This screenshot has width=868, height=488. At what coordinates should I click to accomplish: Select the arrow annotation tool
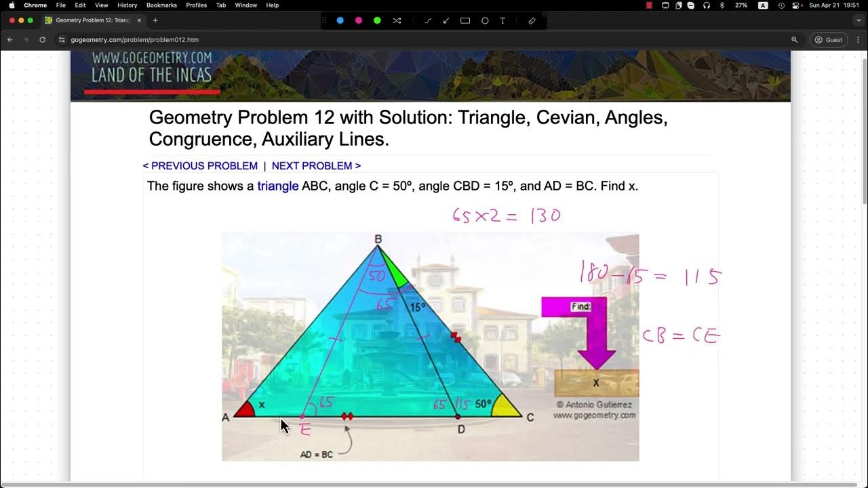pos(446,20)
